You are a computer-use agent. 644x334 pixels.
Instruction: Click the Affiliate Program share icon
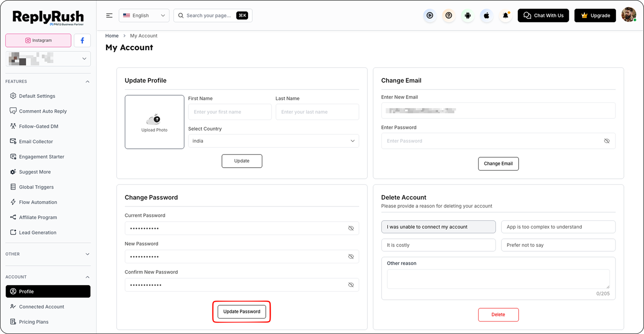point(13,217)
